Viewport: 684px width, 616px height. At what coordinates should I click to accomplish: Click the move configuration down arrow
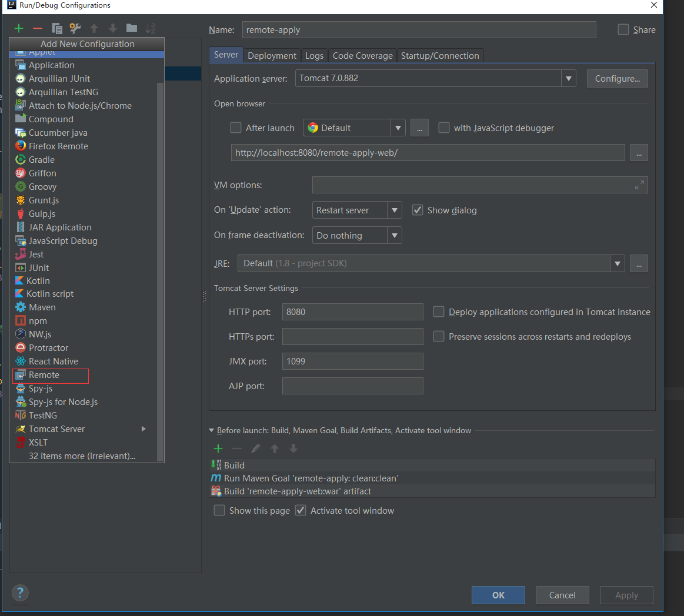point(113,29)
